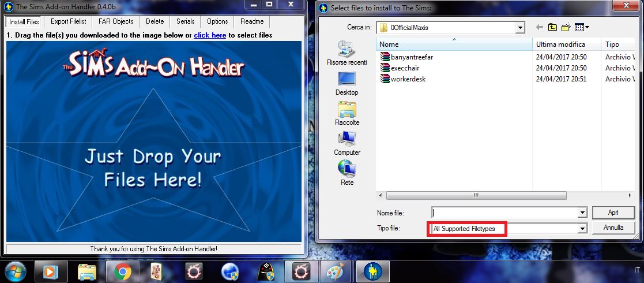Click the file list scroll-right arrow

630,196
